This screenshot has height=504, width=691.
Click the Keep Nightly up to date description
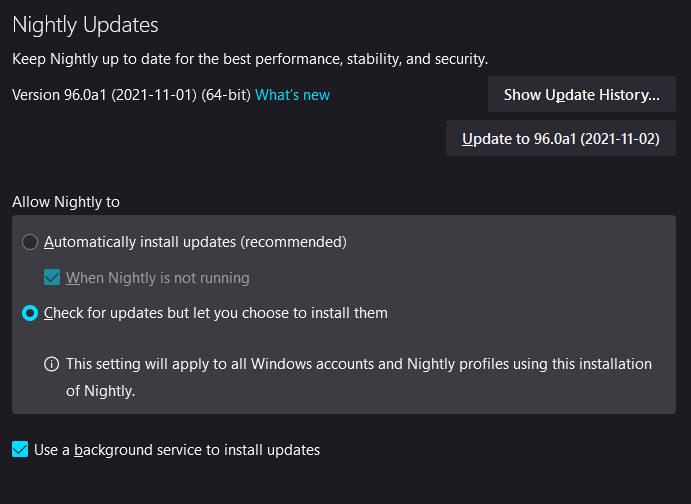250,60
